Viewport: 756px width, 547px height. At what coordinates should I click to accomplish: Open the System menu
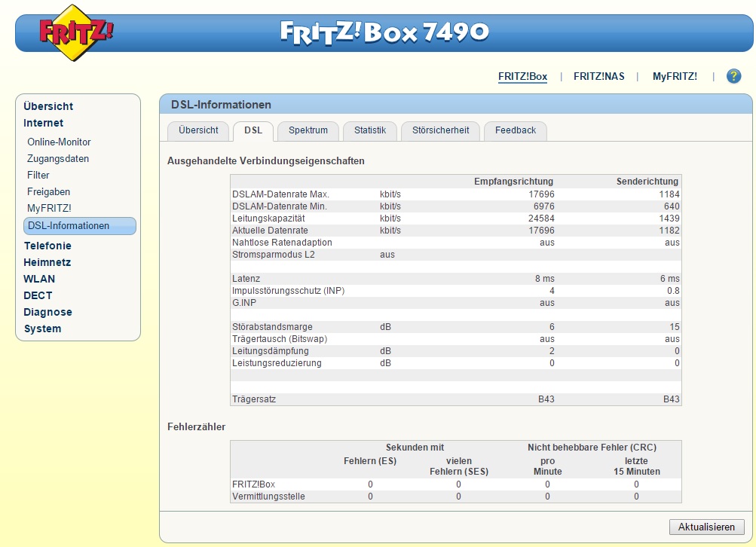[42, 329]
